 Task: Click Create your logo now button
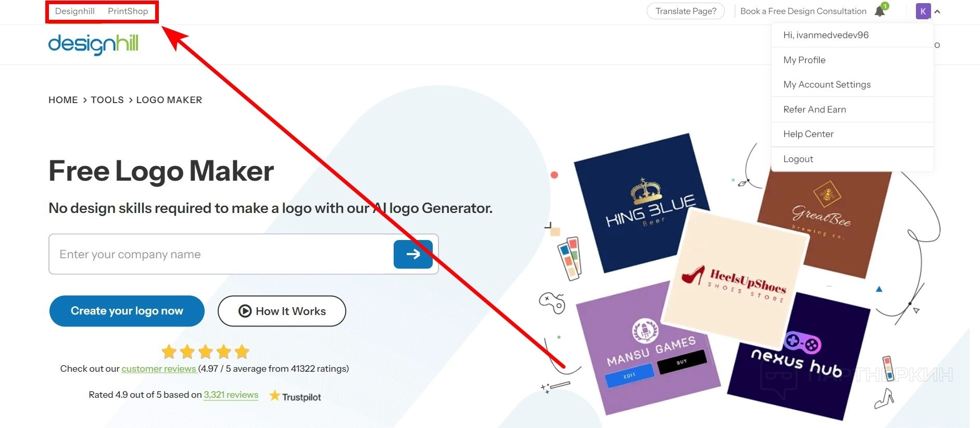(127, 311)
